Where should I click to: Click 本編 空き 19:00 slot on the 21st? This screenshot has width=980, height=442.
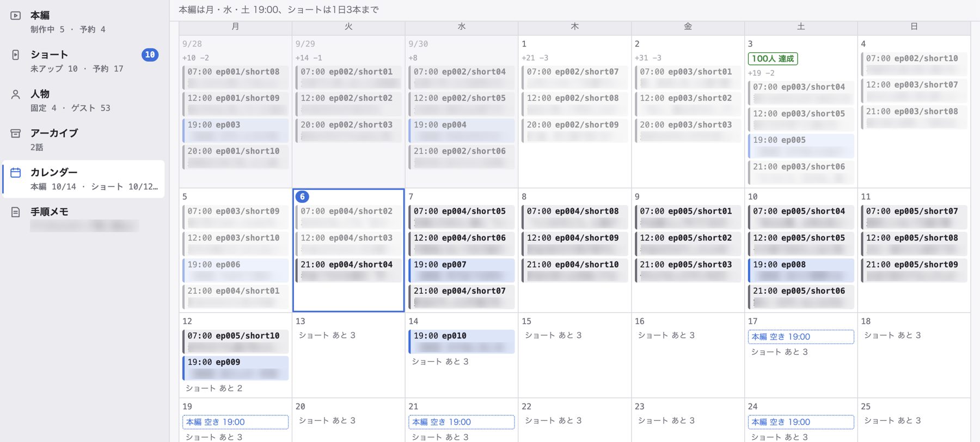461,422
